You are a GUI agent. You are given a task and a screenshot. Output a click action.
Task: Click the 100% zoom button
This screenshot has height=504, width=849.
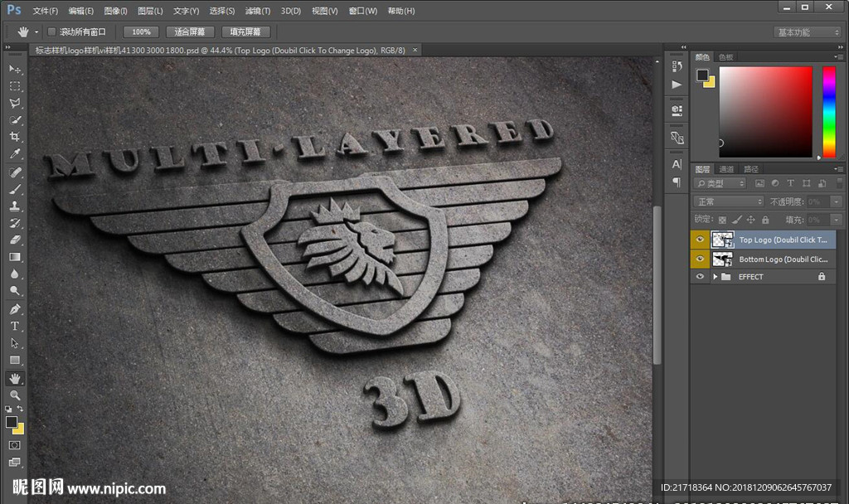(x=141, y=31)
